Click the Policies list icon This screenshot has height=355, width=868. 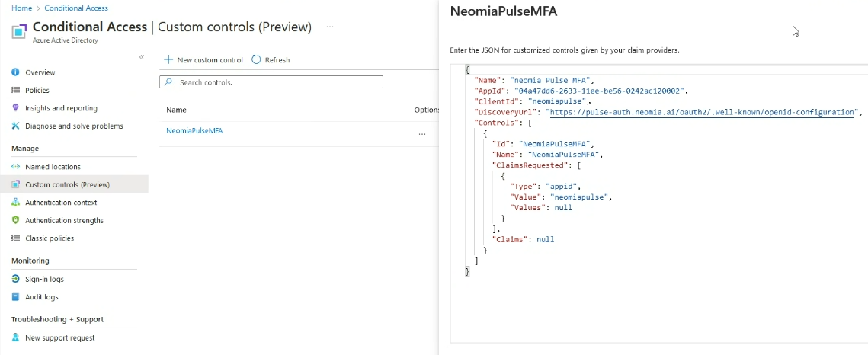15,90
